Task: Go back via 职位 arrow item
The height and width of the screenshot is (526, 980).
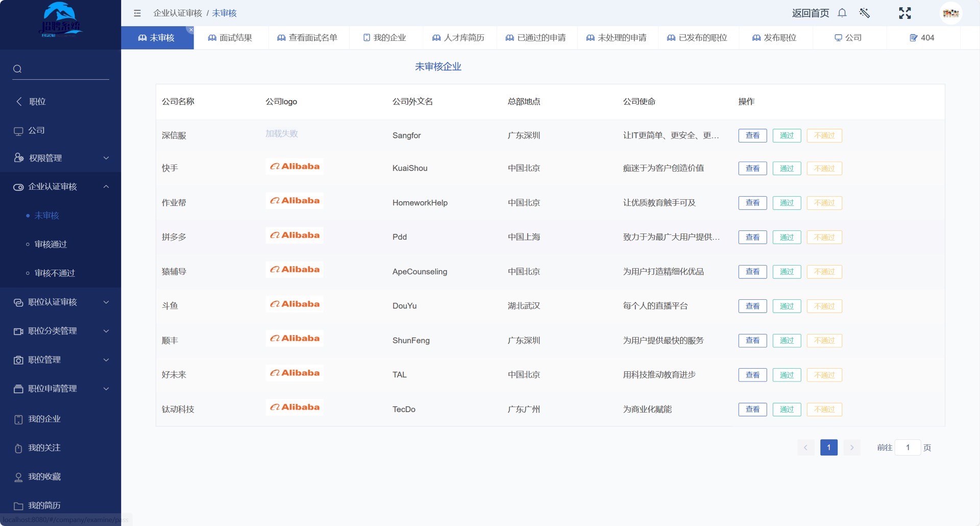Action: point(60,102)
